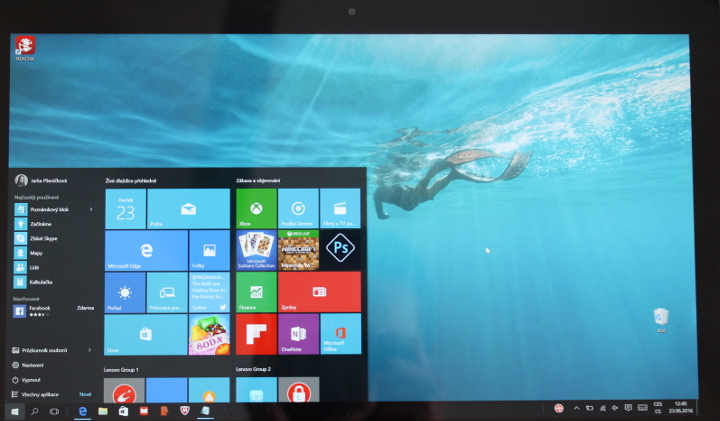Open the OneNote tile

coord(298,334)
